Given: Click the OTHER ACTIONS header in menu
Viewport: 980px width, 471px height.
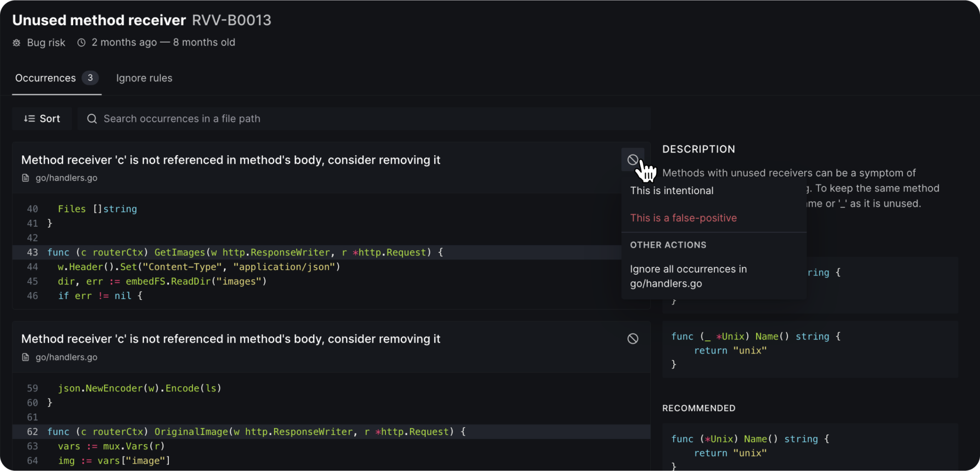Looking at the screenshot, I should tap(668, 245).
